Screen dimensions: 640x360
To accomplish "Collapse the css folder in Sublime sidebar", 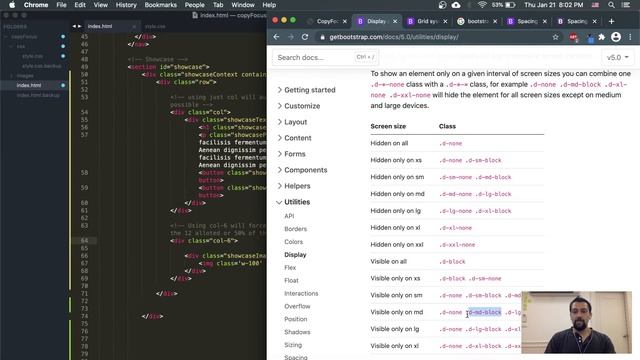I will (11, 46).
